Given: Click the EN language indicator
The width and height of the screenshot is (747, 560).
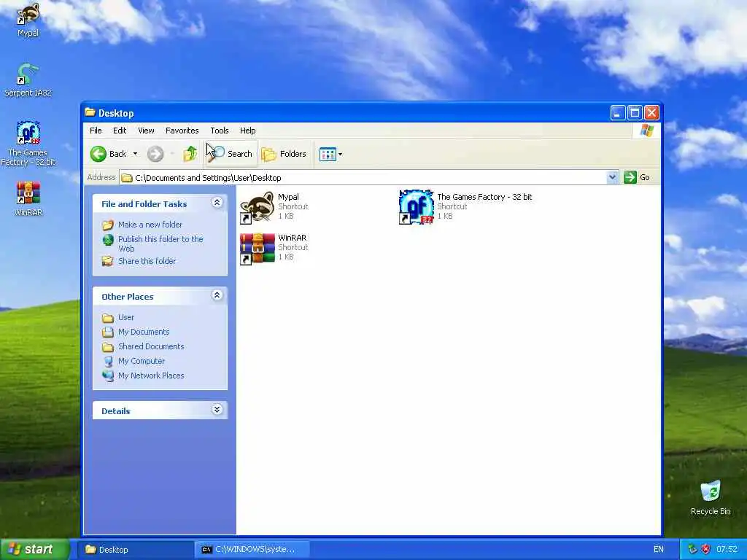Looking at the screenshot, I should tap(659, 550).
